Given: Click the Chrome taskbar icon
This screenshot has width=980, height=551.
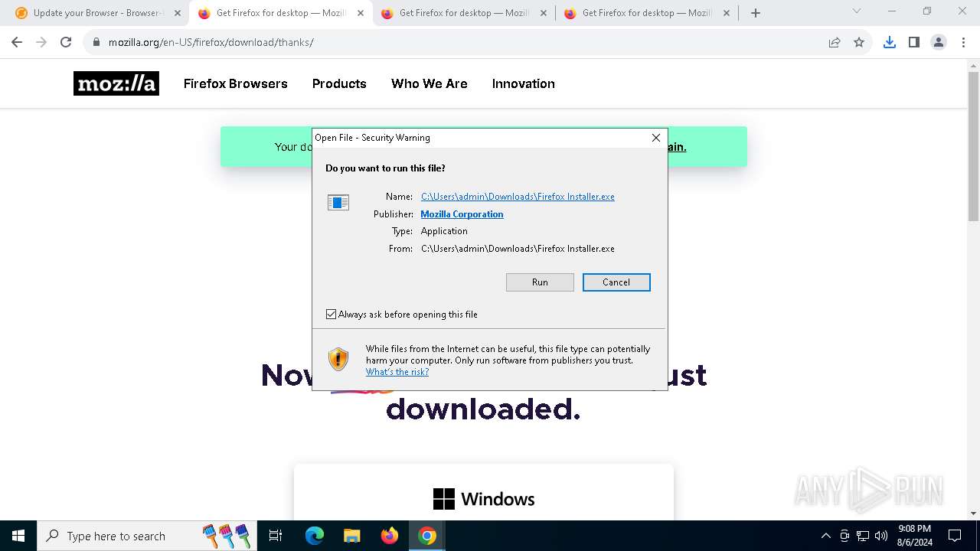Looking at the screenshot, I should 427,536.
